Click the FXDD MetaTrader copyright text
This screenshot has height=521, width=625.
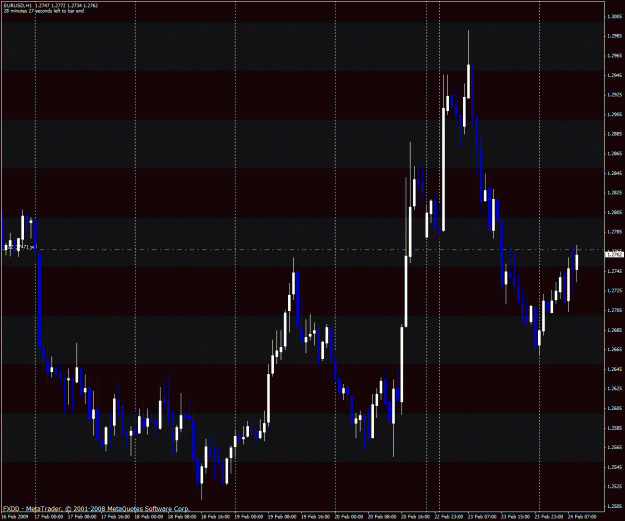point(96,509)
